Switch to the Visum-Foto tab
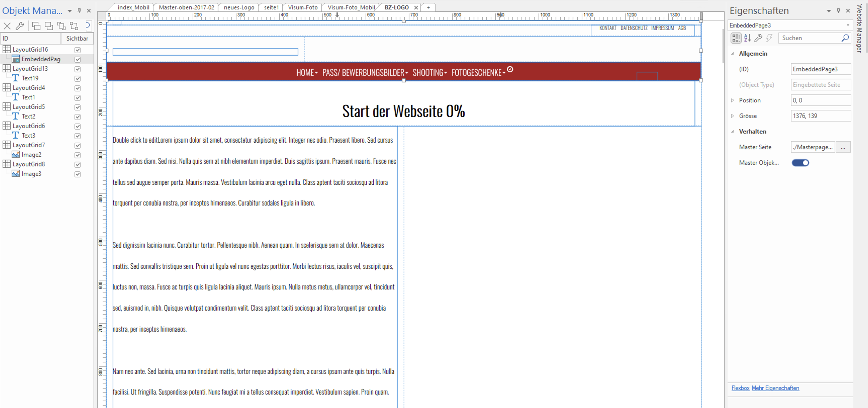The image size is (868, 408). 302,7
